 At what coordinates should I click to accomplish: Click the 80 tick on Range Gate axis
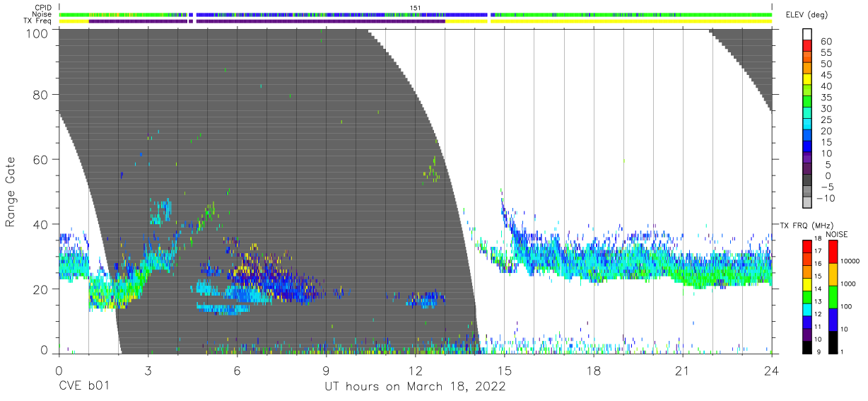41,95
